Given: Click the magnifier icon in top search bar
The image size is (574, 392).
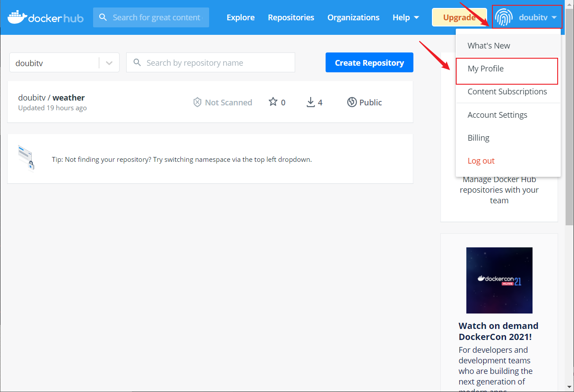Looking at the screenshot, I should click(103, 17).
